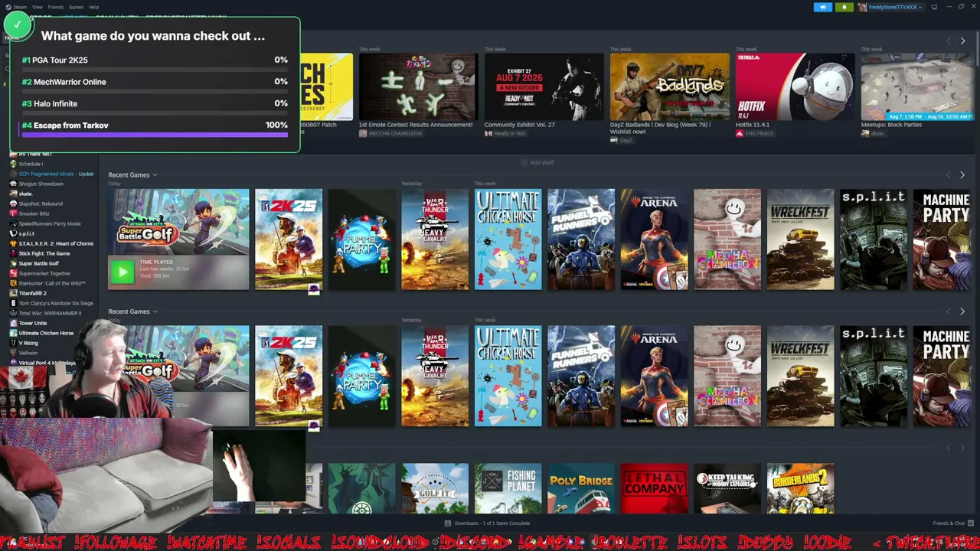Open notifications with the green bell icon
Screen dimensions: 980x551
coord(844,7)
